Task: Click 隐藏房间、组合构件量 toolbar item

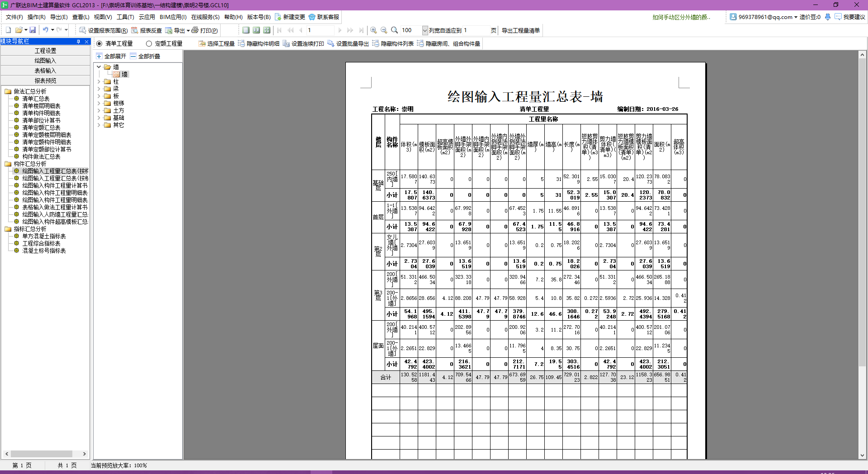Action: coord(448,43)
